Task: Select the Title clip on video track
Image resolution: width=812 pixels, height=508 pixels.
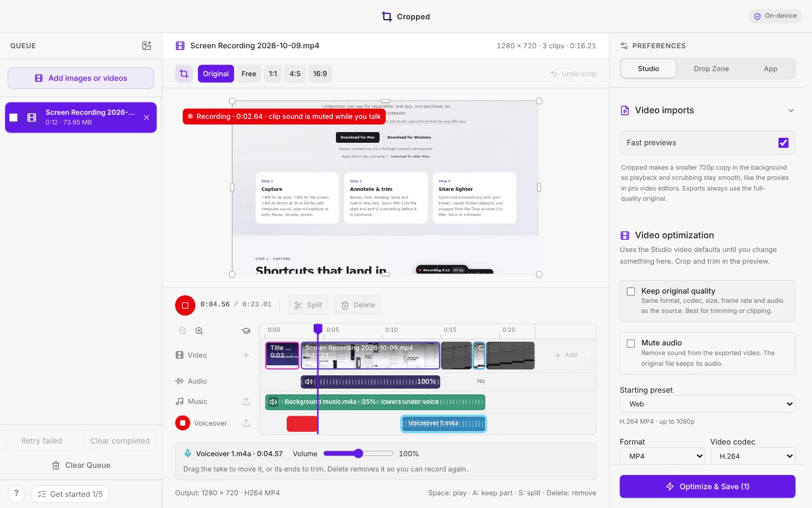Action: pyautogui.click(x=282, y=355)
